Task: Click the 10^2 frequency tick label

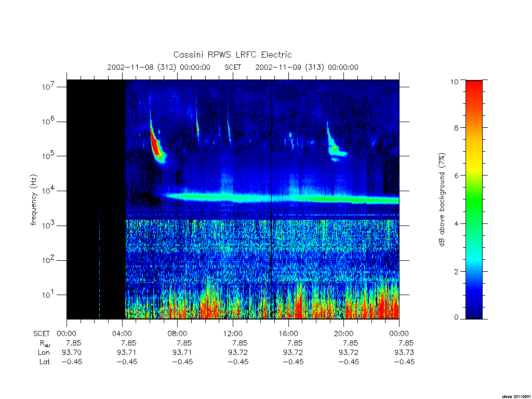Action: pyautogui.click(x=49, y=260)
